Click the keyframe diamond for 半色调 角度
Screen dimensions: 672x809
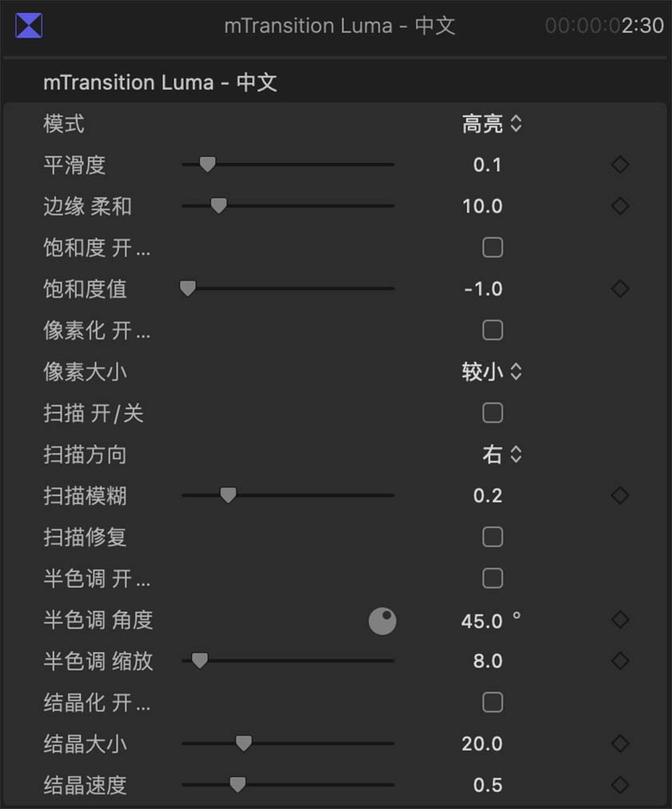(x=620, y=620)
